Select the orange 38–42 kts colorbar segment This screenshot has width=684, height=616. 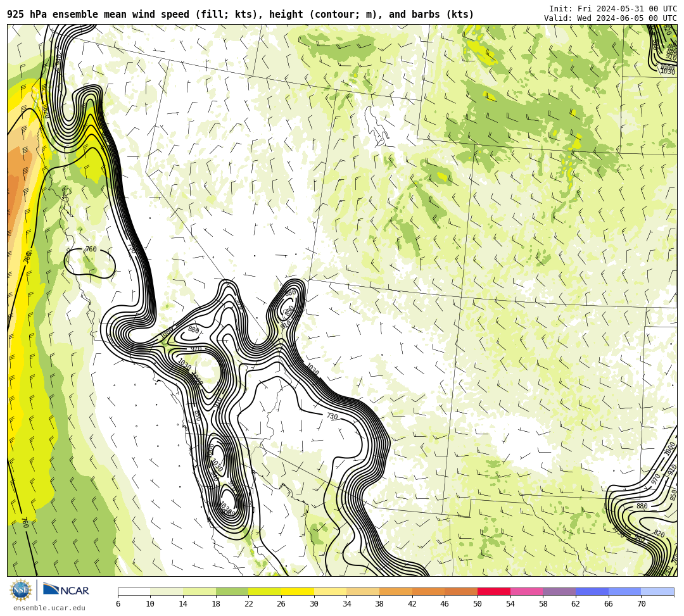tap(396, 591)
